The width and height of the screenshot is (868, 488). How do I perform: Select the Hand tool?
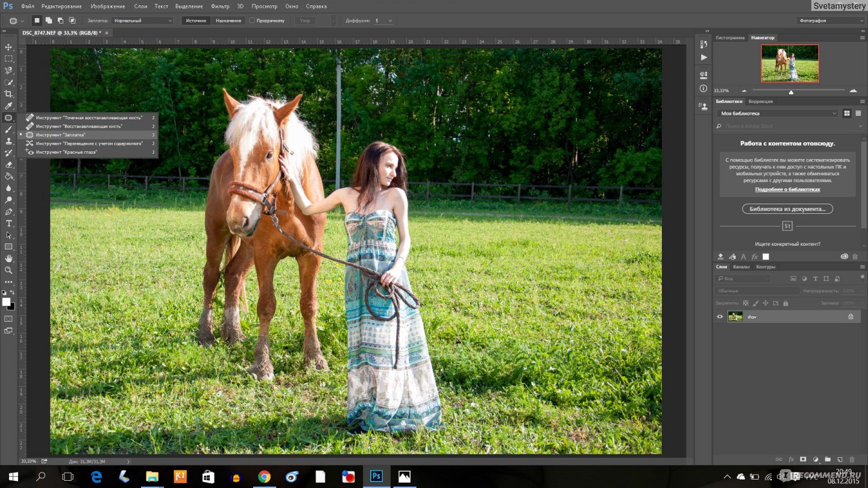pos(8,258)
